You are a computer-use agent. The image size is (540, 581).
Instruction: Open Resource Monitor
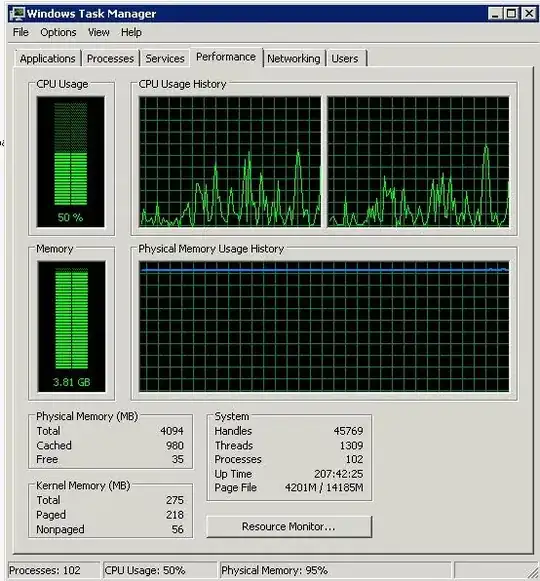point(289,527)
